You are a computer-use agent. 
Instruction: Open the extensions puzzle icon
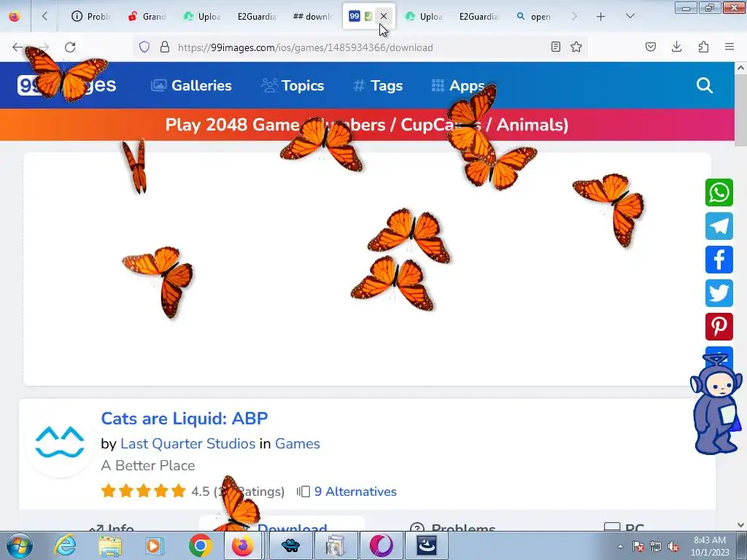[703, 47]
